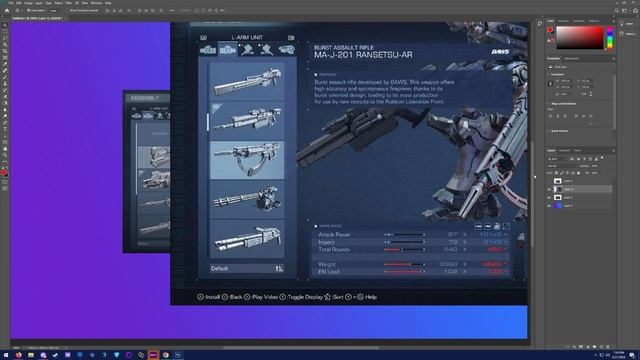Open the Filter menu
The image size is (640, 360).
69,3
